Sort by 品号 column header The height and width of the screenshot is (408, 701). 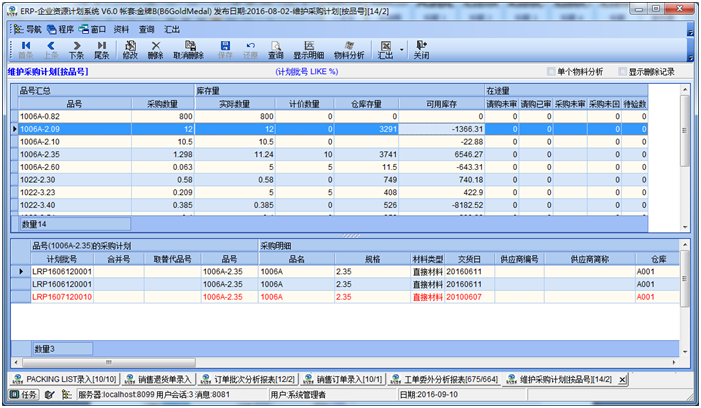click(75, 104)
